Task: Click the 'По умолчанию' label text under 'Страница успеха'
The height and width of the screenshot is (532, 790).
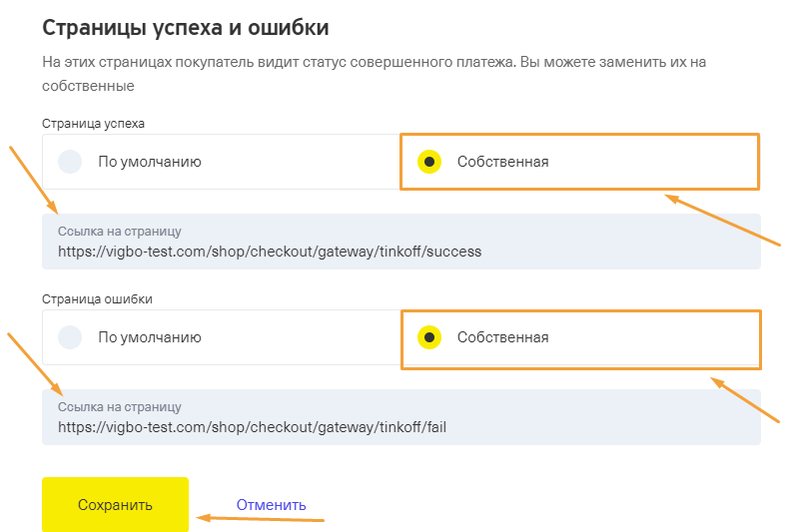Action: click(x=150, y=162)
